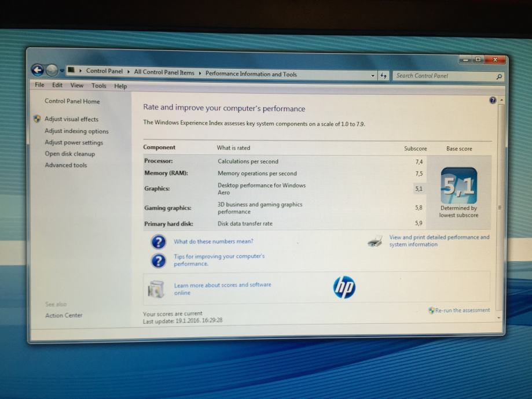
Task: Expand the chevron after All Control Panel Items
Action: coord(200,73)
